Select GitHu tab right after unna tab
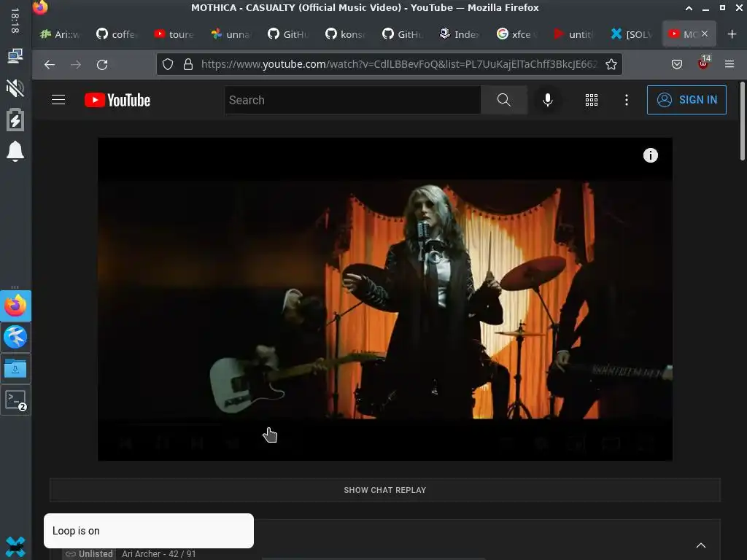 coord(289,34)
